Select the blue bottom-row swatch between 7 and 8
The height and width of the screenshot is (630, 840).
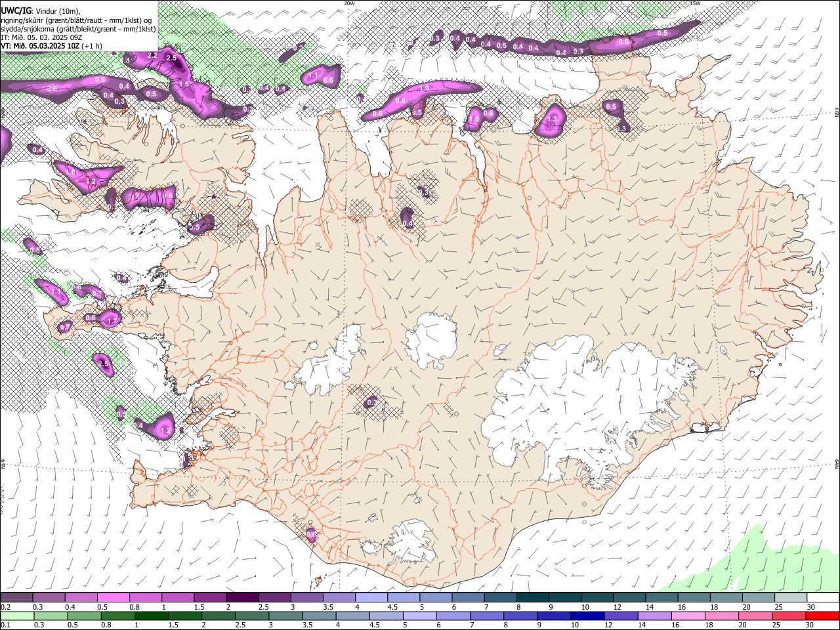pos(486,616)
